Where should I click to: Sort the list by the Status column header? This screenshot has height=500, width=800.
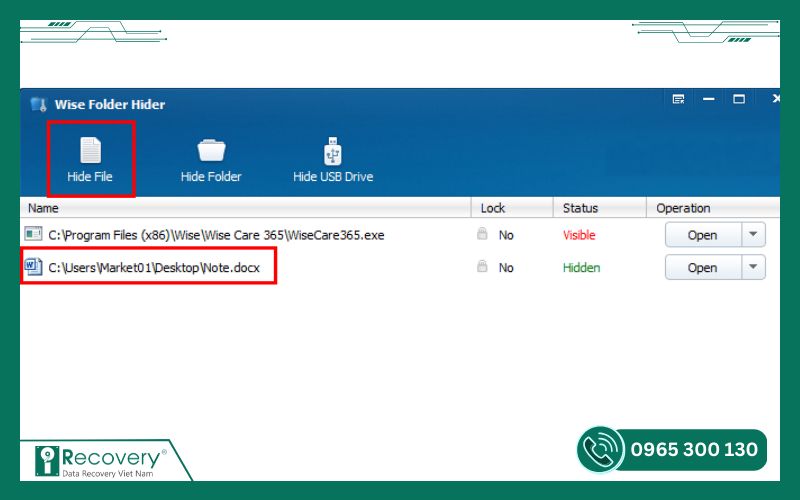coord(600,208)
